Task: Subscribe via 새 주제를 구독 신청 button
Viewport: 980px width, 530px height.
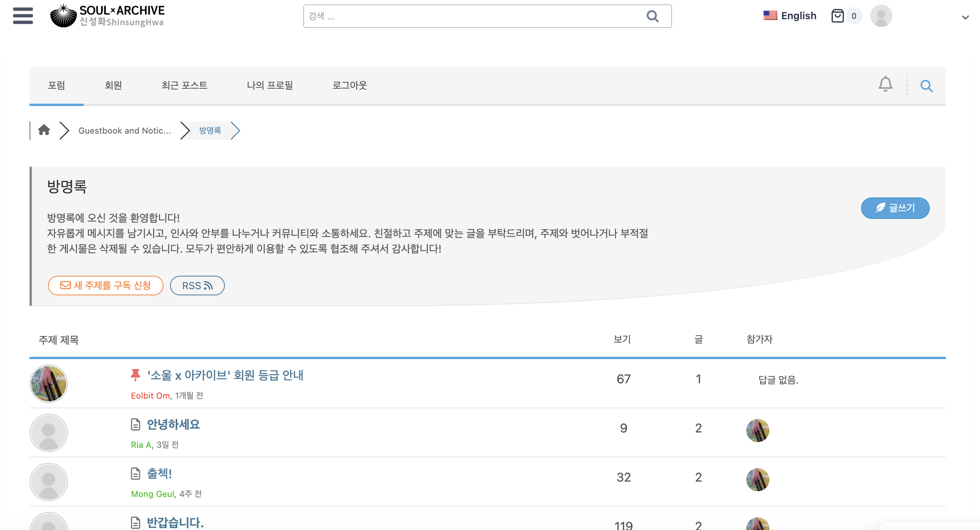Action: tap(106, 285)
